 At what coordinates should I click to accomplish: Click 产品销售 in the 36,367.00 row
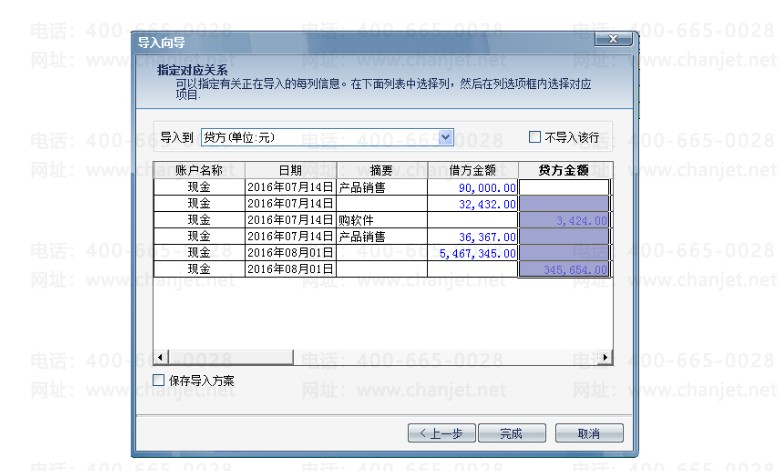pyautogui.click(x=382, y=236)
